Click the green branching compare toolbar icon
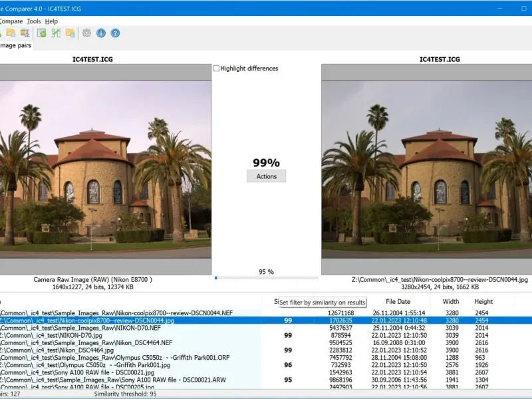This screenshot has width=532, height=399. pos(56,33)
